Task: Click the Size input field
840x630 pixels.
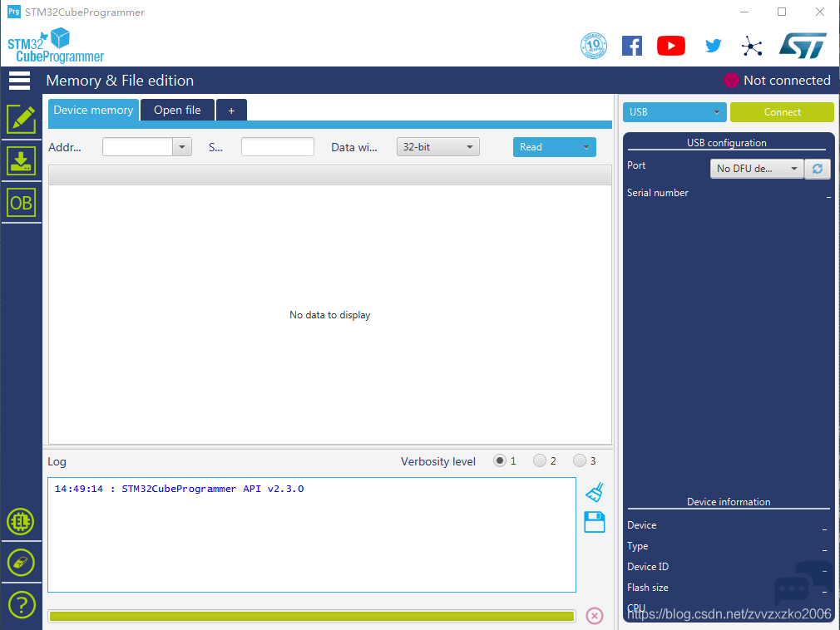Action: pyautogui.click(x=277, y=147)
